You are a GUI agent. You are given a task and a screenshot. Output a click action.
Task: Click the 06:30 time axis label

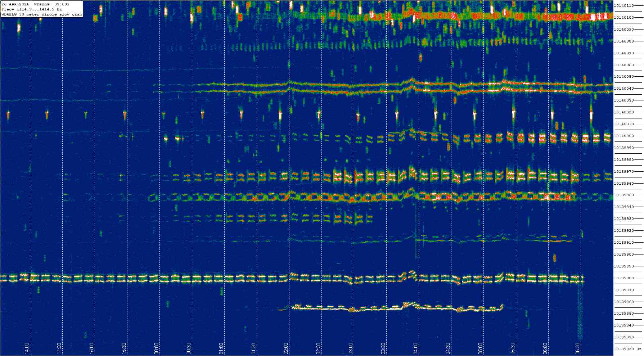(578, 348)
